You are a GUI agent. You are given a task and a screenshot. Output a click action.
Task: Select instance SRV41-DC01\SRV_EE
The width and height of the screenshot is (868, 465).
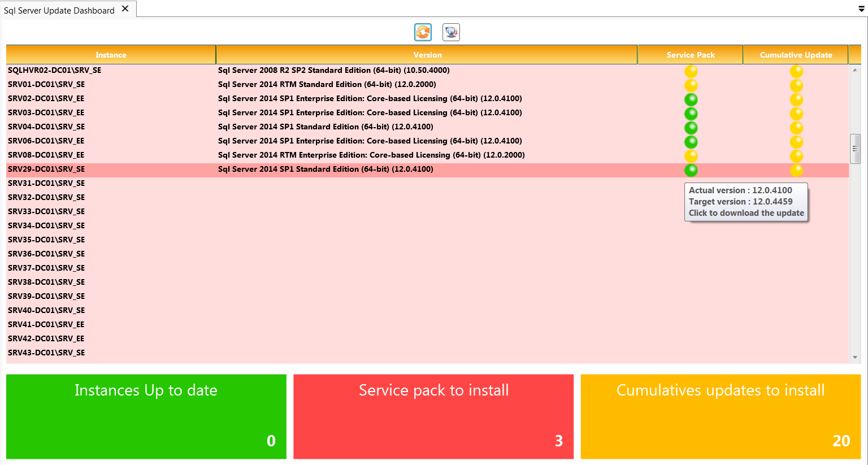(46, 324)
